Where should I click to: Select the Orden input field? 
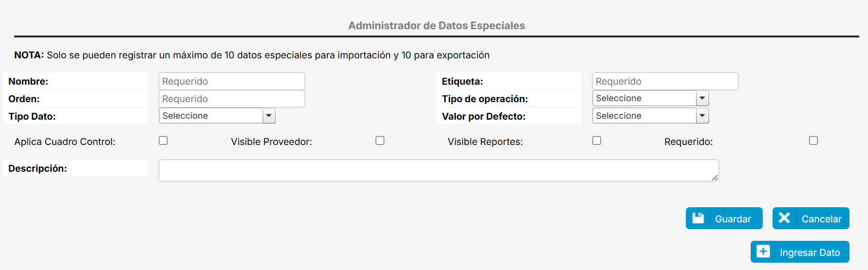(232, 99)
